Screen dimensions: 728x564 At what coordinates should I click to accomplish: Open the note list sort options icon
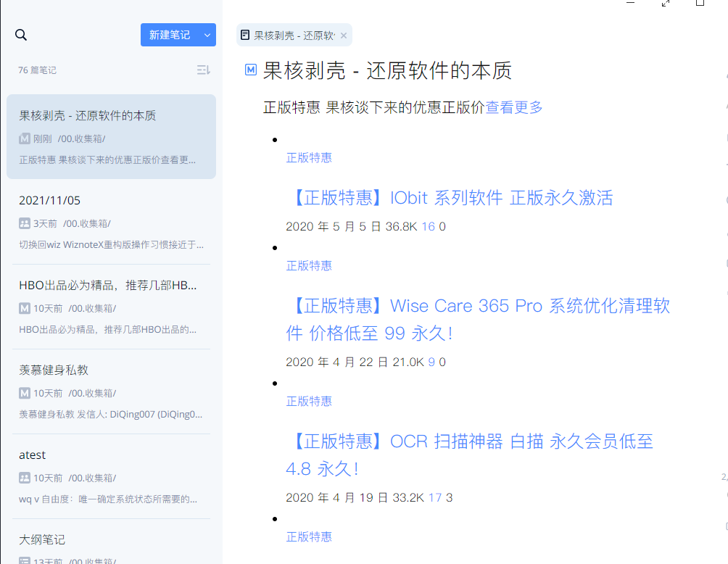pos(203,70)
